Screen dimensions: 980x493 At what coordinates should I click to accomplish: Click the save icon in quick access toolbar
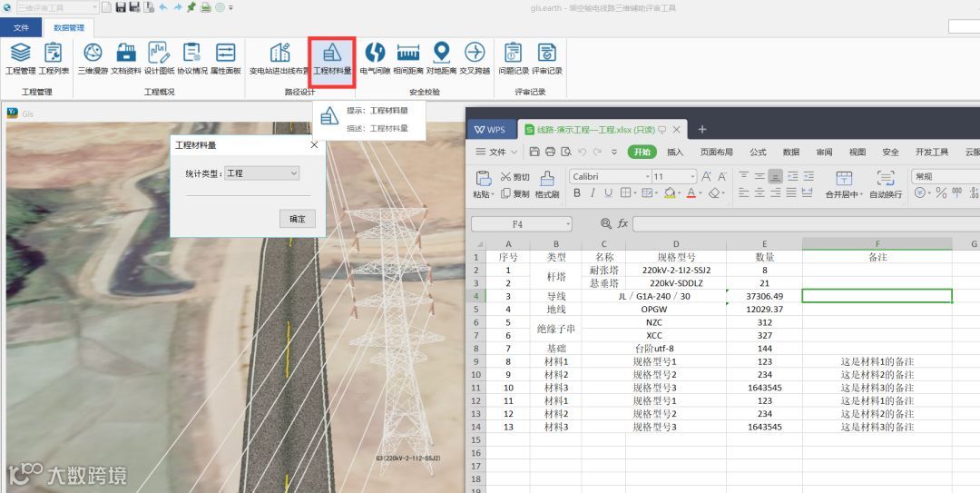121,7
